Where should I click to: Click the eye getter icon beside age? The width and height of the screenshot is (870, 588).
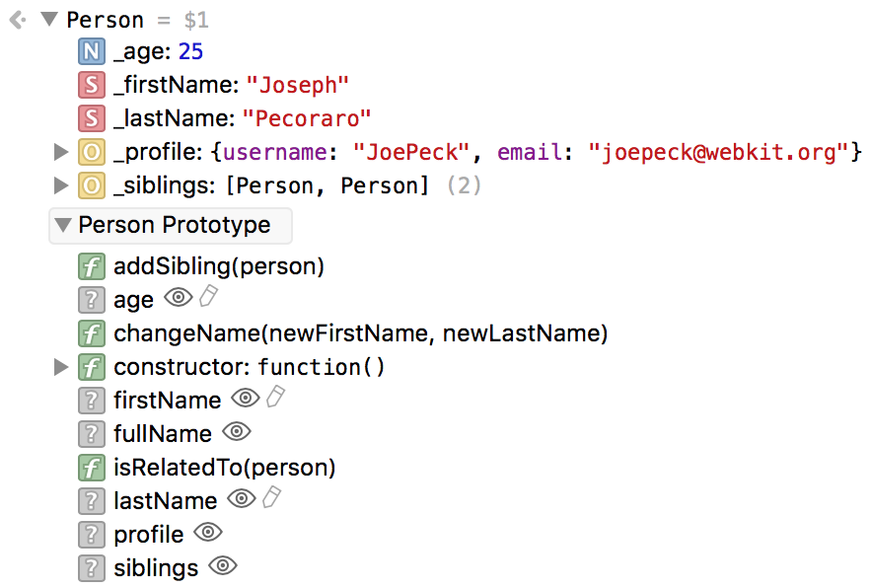pyautogui.click(x=179, y=297)
